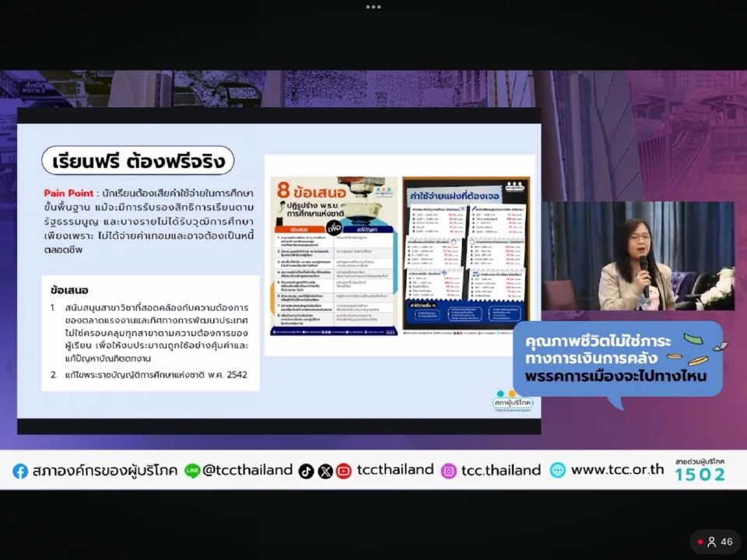Open the three-dot handle at top center
Viewport: 747px width, 560px height.
[x=373, y=6]
